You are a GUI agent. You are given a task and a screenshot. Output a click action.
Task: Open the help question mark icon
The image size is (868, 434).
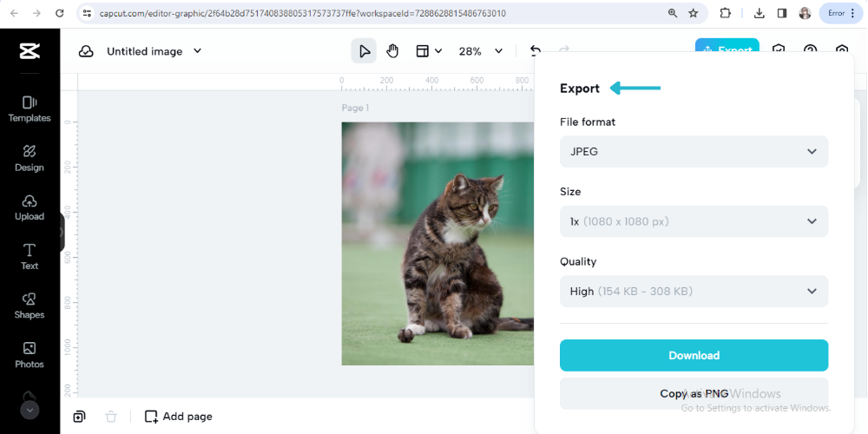point(810,49)
